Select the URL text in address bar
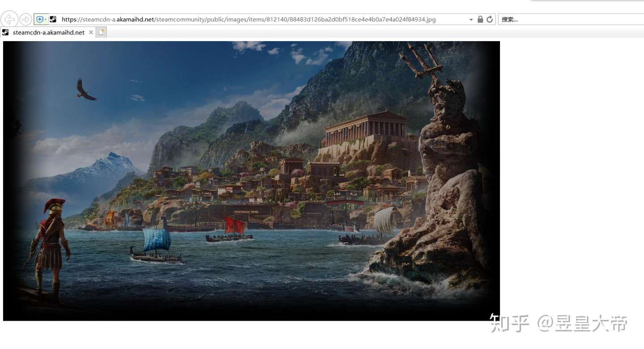This screenshot has height=349, width=644. pos(249,19)
